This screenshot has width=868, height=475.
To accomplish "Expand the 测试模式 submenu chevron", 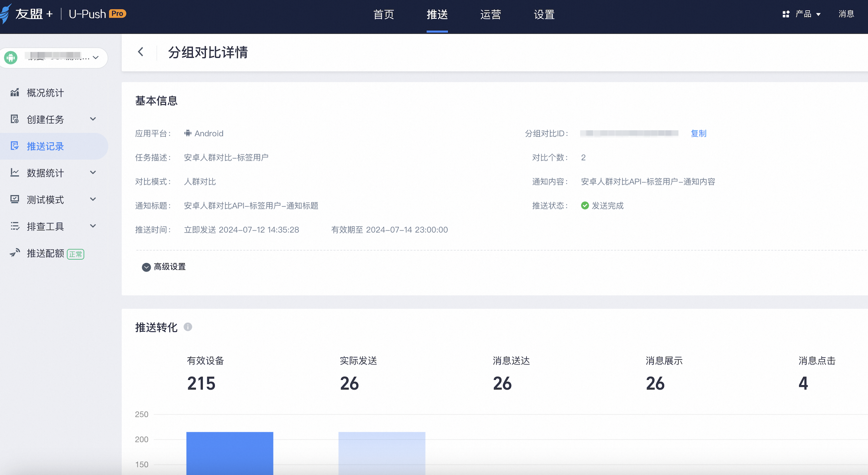I will tap(93, 199).
